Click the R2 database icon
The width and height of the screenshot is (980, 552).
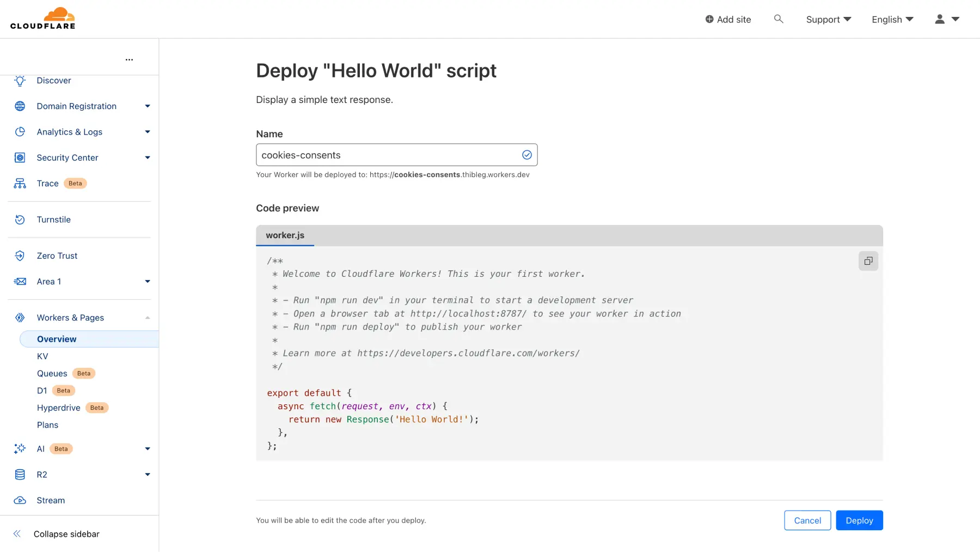click(20, 475)
